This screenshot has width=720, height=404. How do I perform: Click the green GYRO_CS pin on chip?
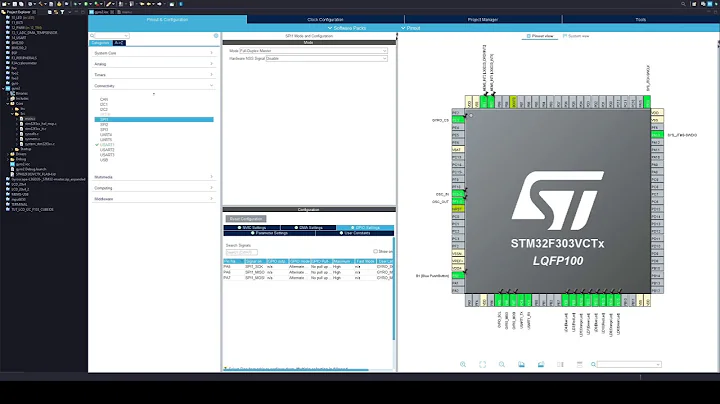458,120
